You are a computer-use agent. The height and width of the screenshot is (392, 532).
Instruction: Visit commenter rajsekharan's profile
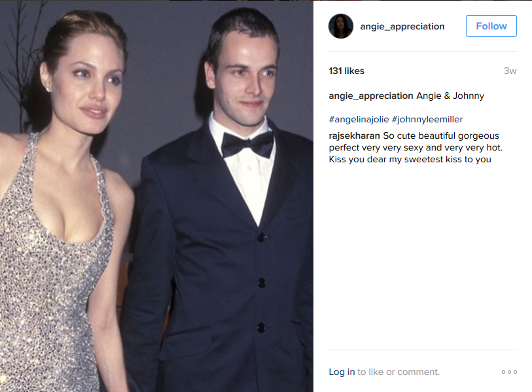point(354,135)
